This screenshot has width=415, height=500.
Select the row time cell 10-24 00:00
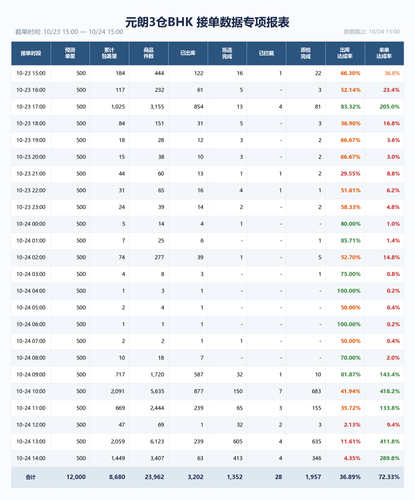click(31, 224)
